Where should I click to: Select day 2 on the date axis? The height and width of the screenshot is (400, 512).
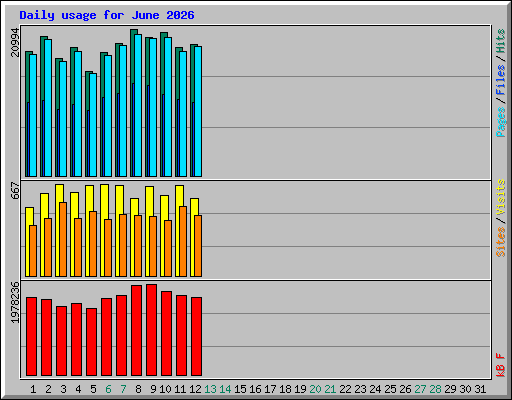tap(48, 389)
